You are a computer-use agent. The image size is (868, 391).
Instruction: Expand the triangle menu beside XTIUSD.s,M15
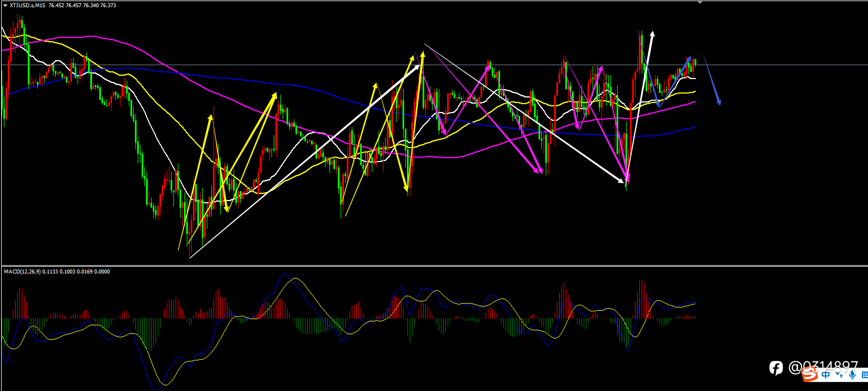click(x=4, y=5)
